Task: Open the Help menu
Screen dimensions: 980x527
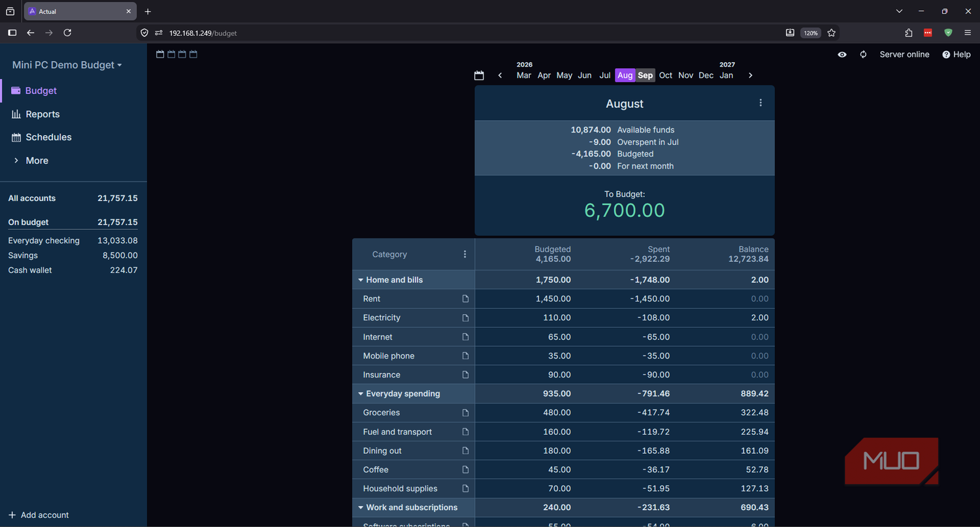Action: 956,55
